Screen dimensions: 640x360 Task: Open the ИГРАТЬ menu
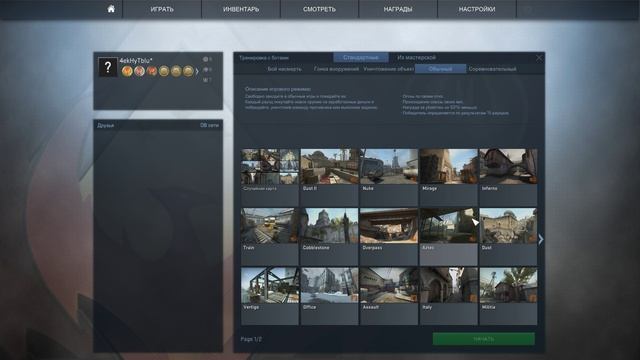[162, 9]
